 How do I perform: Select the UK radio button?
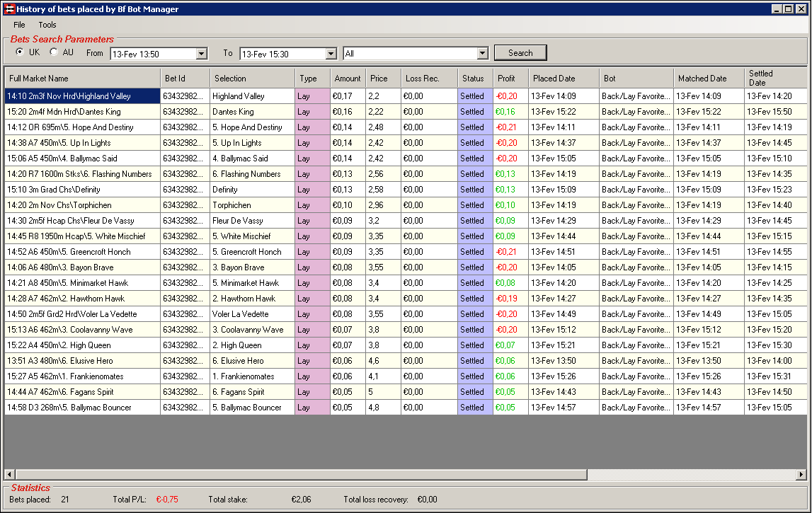[20, 52]
